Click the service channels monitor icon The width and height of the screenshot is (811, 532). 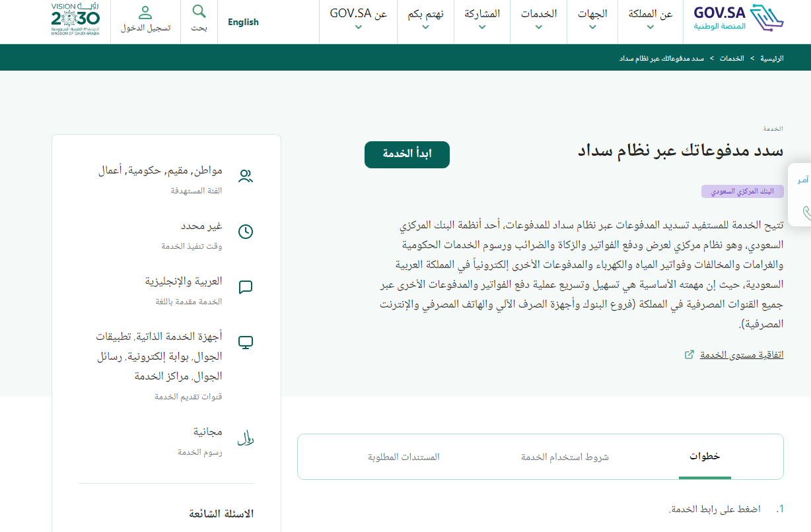coord(246,343)
